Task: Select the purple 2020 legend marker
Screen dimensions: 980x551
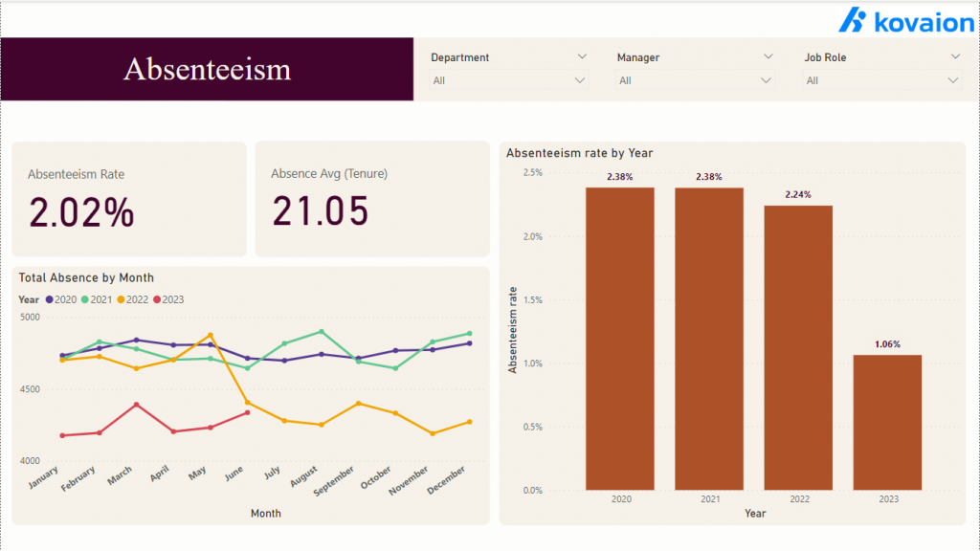Action: click(50, 298)
